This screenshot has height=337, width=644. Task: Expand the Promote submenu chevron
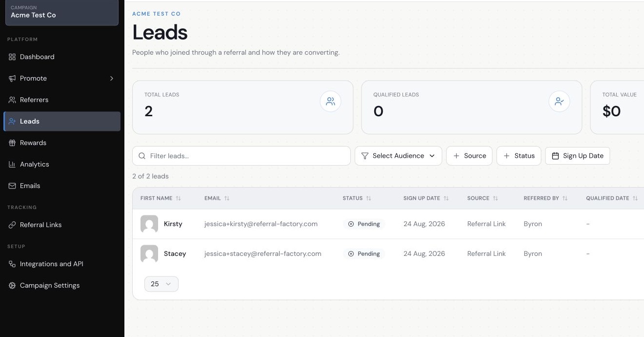click(x=112, y=78)
